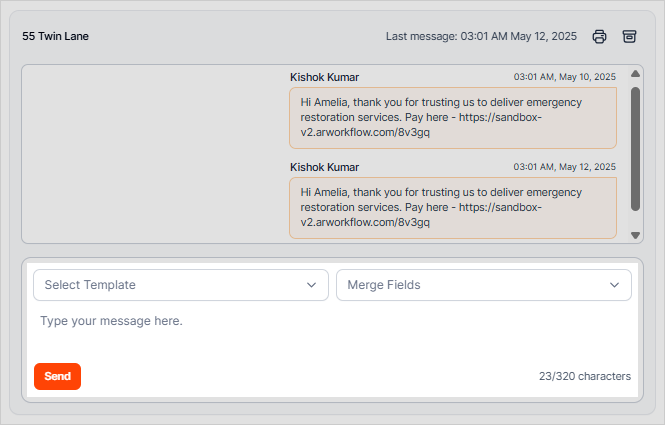Click the scroll up arrow in message list
Image resolution: width=665 pixels, height=425 pixels.
635,74
